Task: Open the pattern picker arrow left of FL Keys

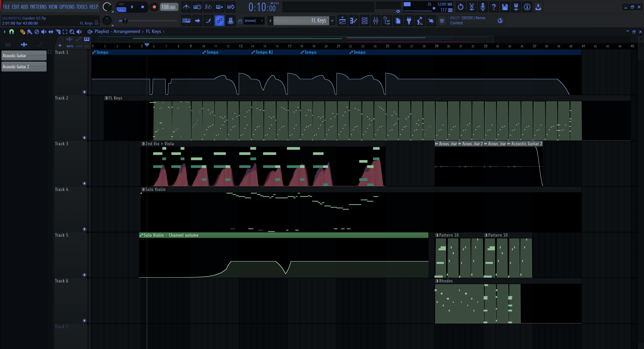Action: click(x=270, y=21)
